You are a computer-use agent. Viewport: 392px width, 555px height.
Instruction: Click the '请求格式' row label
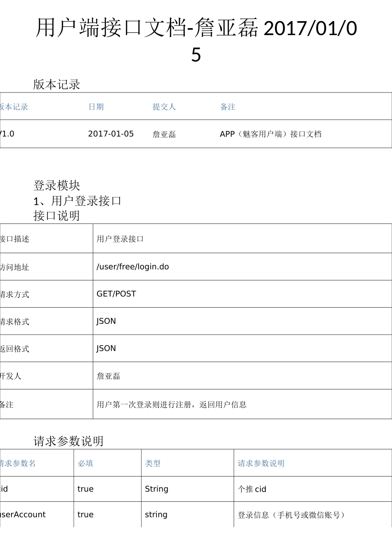click(x=14, y=322)
